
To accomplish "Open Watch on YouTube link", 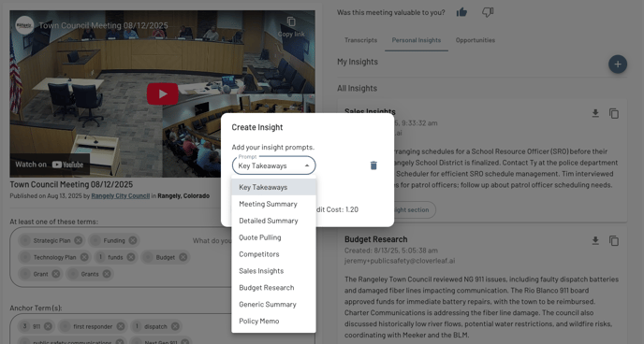I will pos(50,165).
